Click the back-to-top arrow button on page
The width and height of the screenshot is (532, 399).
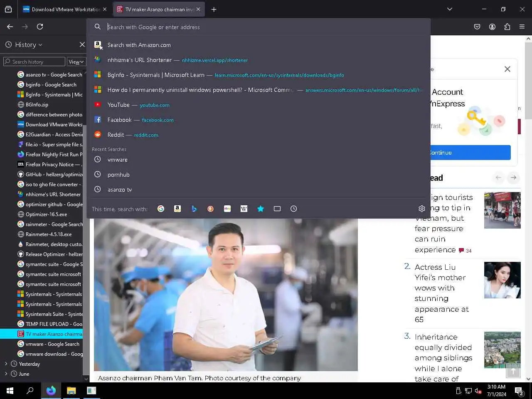(513, 370)
